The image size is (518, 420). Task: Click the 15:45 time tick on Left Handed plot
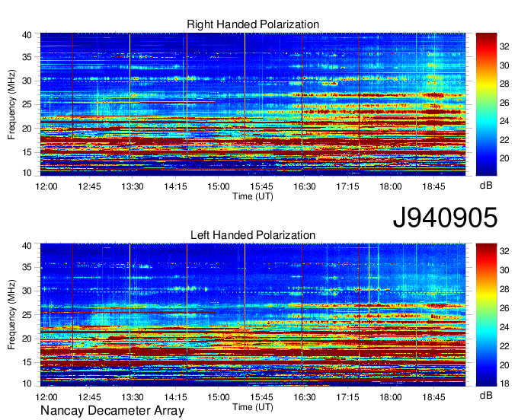coord(261,397)
